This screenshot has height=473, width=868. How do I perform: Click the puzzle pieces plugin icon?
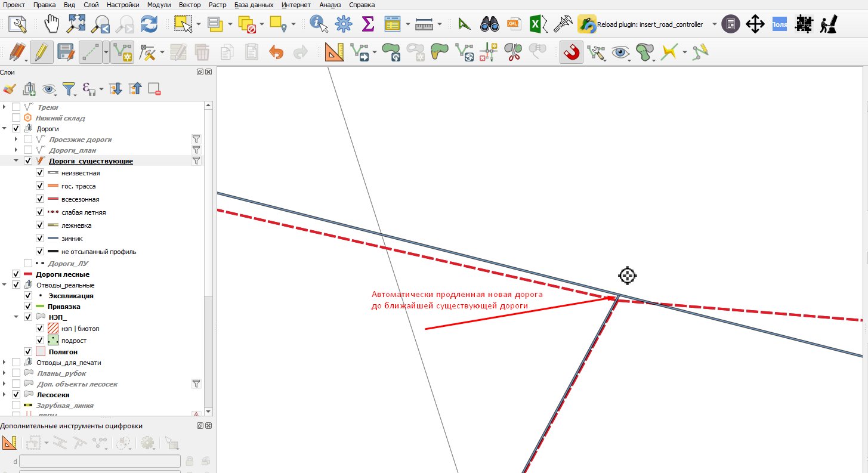(804, 24)
